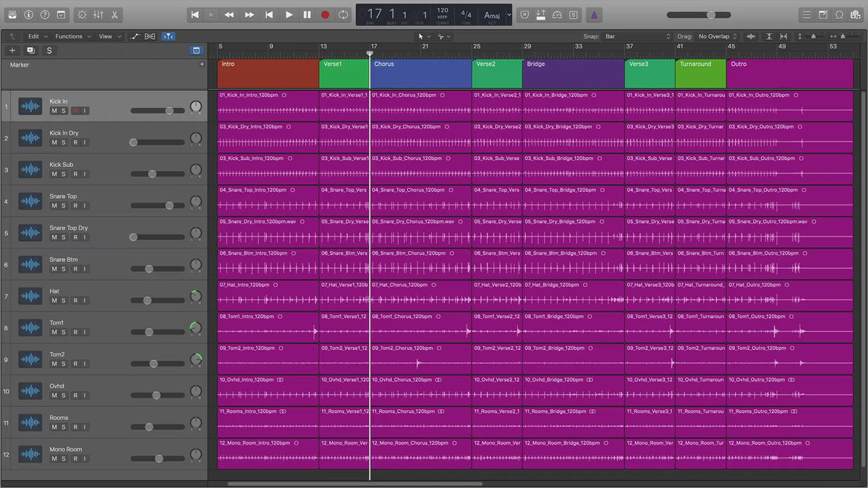Screen dimensions: 868x488
Task: Open the Snap dropdown set to Bar
Action: (x=638, y=36)
